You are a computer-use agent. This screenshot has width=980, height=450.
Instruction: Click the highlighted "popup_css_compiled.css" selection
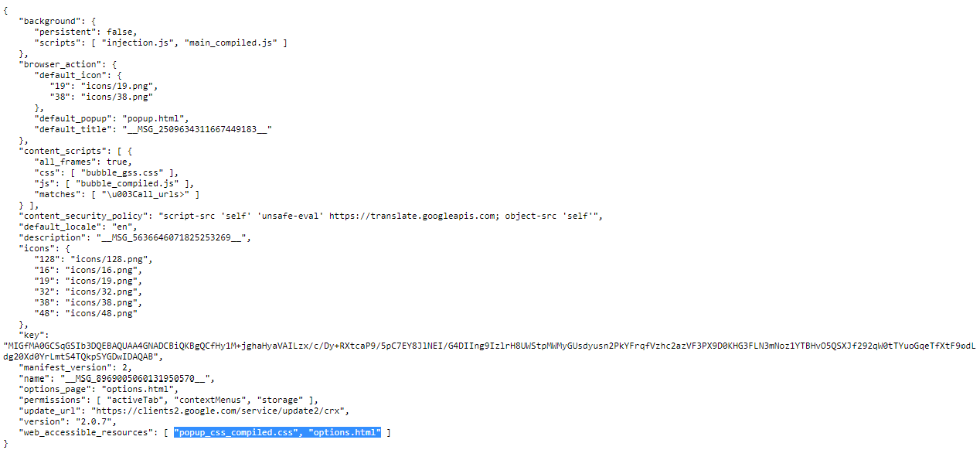click(x=237, y=432)
